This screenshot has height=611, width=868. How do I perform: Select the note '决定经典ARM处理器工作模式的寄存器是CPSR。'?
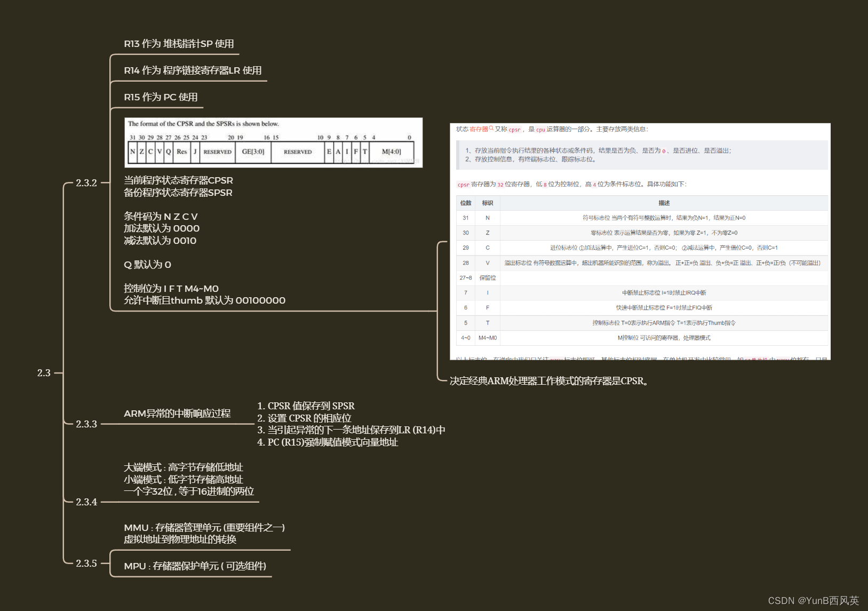click(549, 381)
